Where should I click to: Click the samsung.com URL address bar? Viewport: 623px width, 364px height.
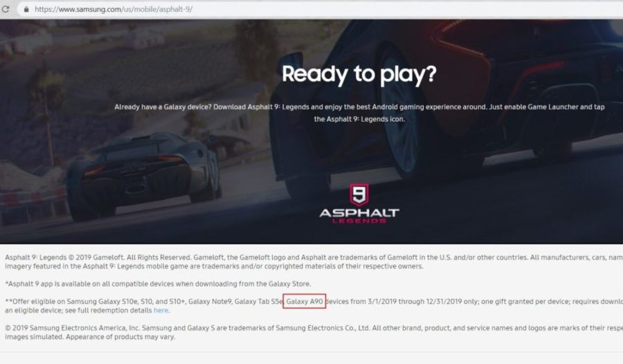(x=319, y=9)
